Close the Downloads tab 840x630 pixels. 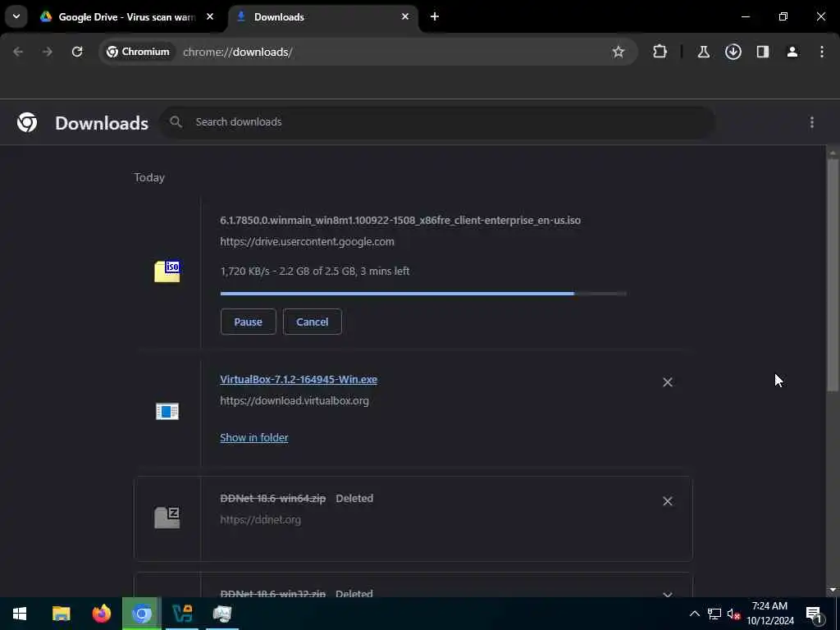click(x=405, y=16)
